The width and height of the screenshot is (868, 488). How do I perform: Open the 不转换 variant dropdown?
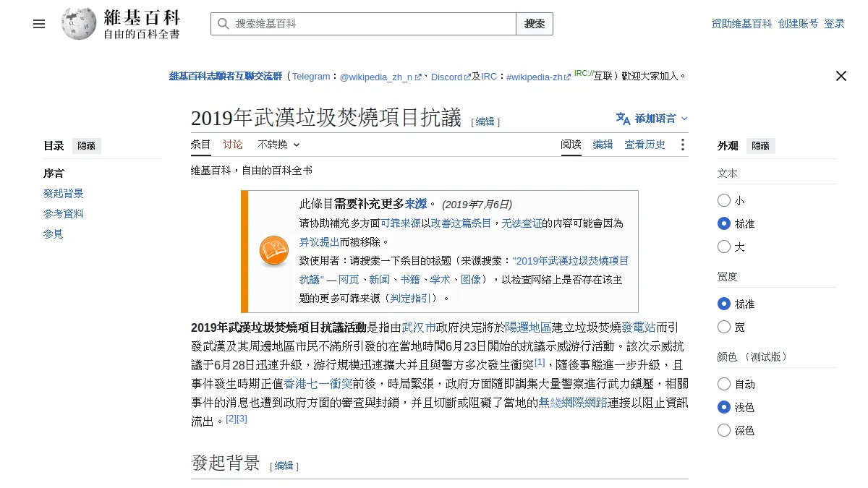(278, 145)
